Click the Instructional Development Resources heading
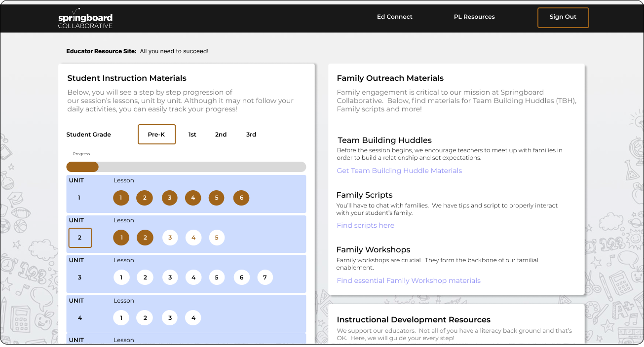644x347 pixels. coord(414,320)
